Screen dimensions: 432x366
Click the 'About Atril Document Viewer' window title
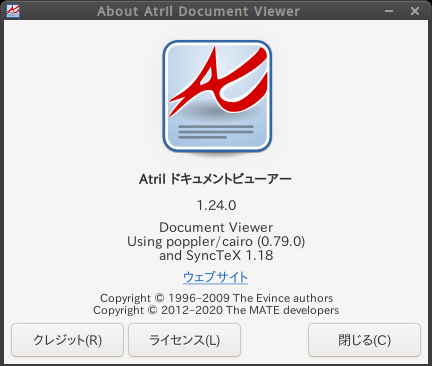click(198, 11)
